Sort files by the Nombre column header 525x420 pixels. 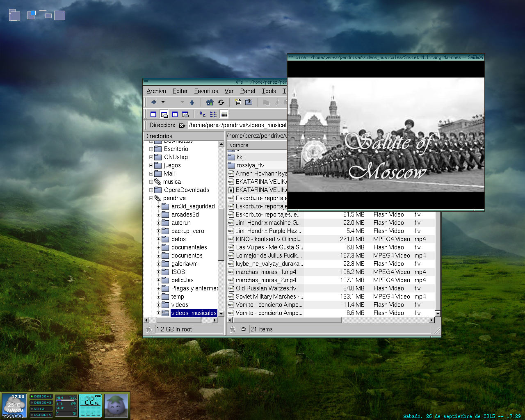(257, 145)
